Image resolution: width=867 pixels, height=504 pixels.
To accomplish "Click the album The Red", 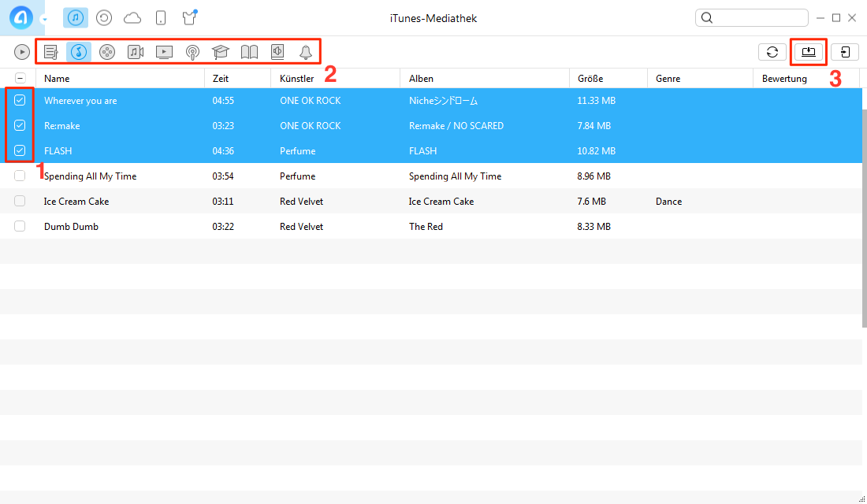I will point(426,227).
